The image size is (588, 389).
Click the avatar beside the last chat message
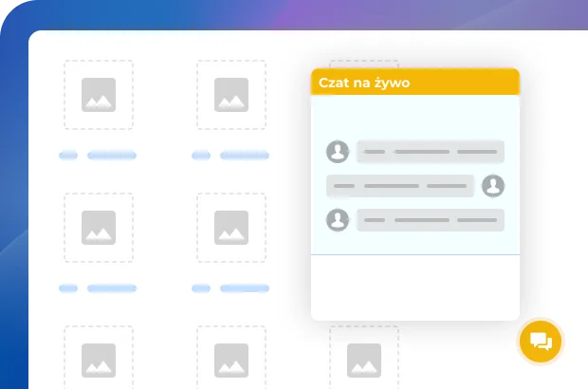click(x=337, y=220)
